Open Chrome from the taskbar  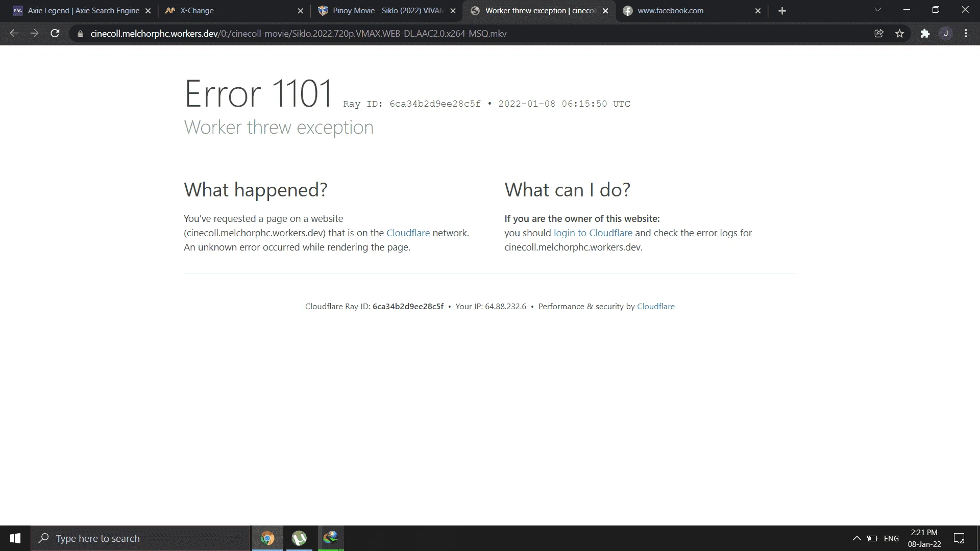(x=267, y=538)
